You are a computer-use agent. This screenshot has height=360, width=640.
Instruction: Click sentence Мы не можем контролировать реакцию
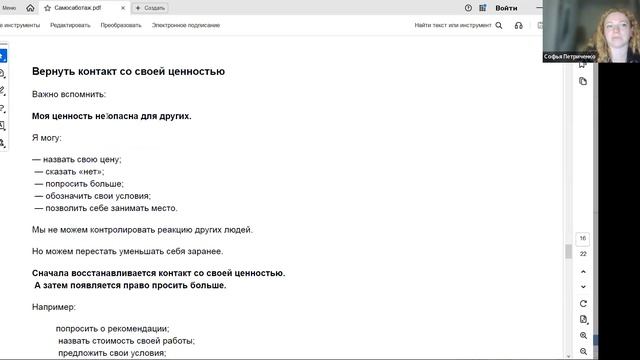pos(142,230)
